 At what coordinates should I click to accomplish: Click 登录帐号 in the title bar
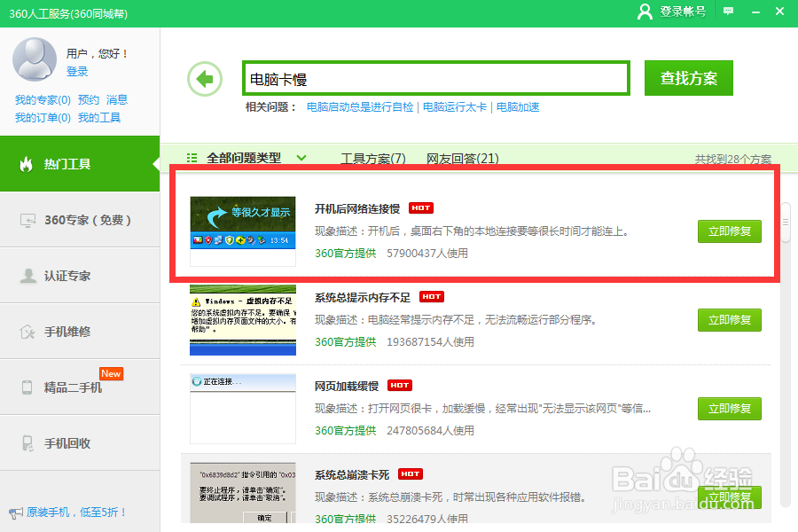(683, 12)
